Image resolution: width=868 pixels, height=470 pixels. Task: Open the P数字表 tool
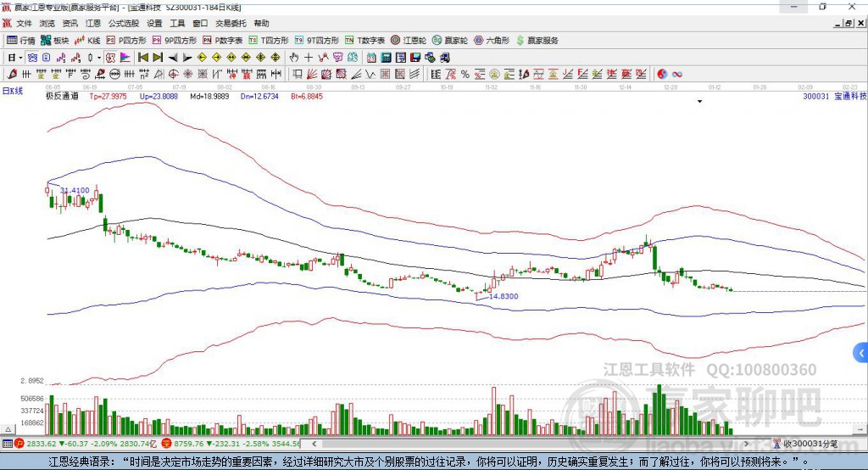[x=223, y=41]
